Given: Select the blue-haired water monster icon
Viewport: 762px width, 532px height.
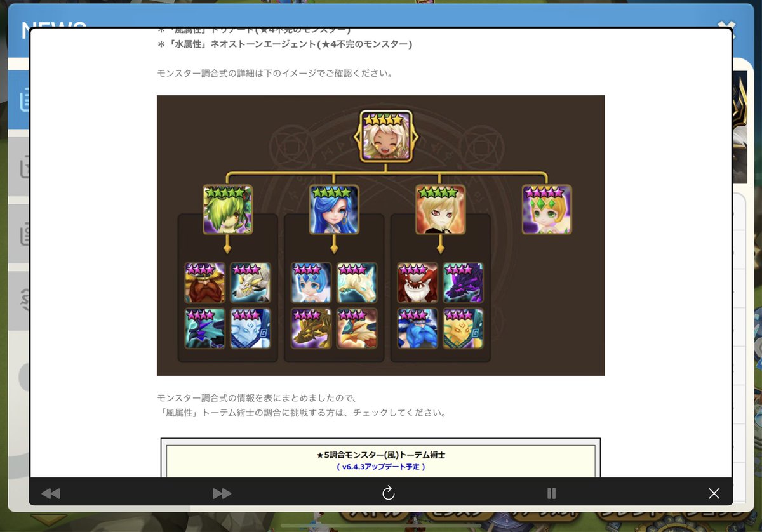Looking at the screenshot, I should click(x=334, y=209).
